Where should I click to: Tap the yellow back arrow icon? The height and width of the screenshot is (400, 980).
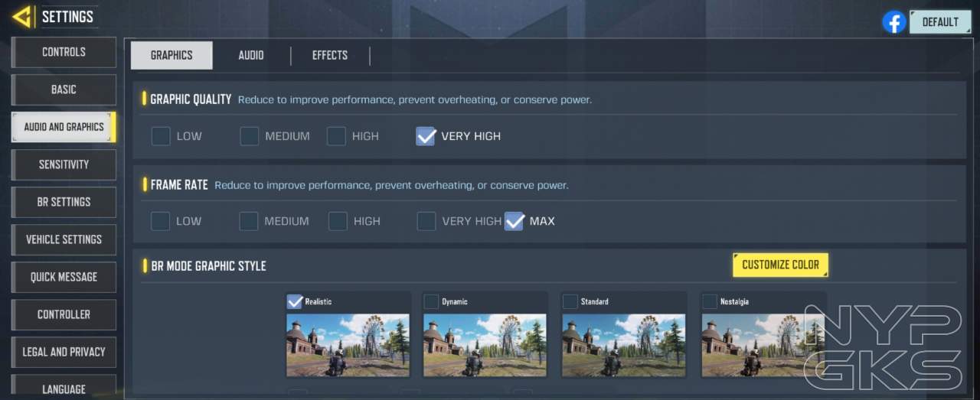[x=22, y=17]
